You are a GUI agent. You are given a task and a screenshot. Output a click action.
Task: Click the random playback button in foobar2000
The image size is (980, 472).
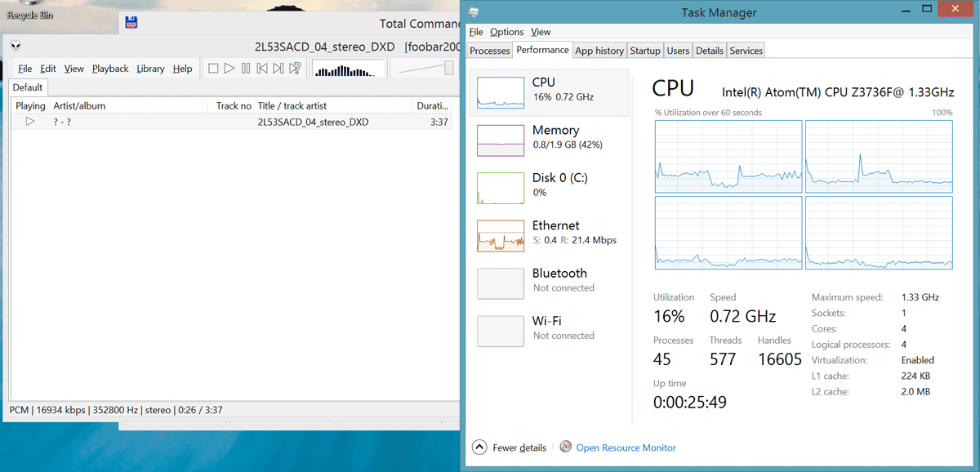tap(295, 69)
